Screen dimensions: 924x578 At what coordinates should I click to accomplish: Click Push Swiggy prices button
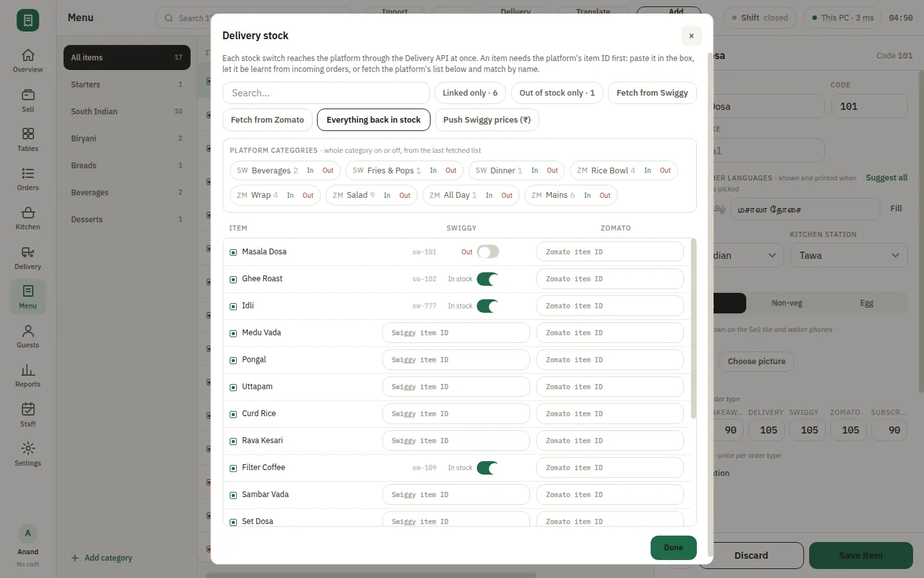pos(487,120)
